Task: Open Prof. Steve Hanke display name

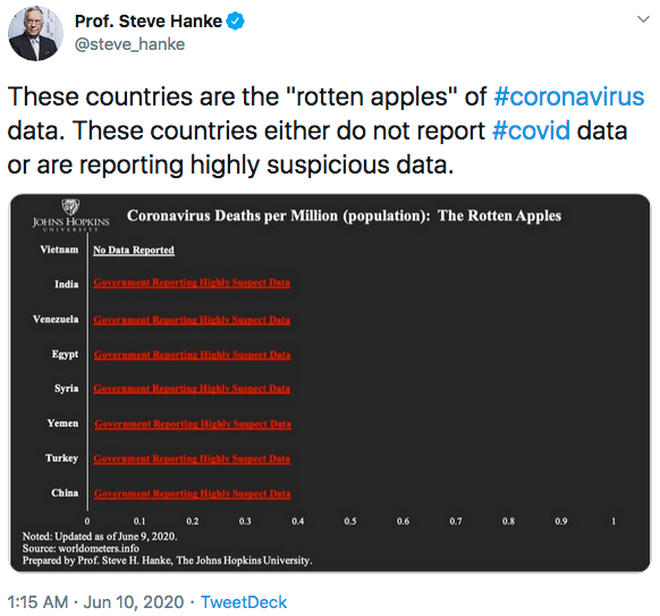Action: tap(149, 20)
